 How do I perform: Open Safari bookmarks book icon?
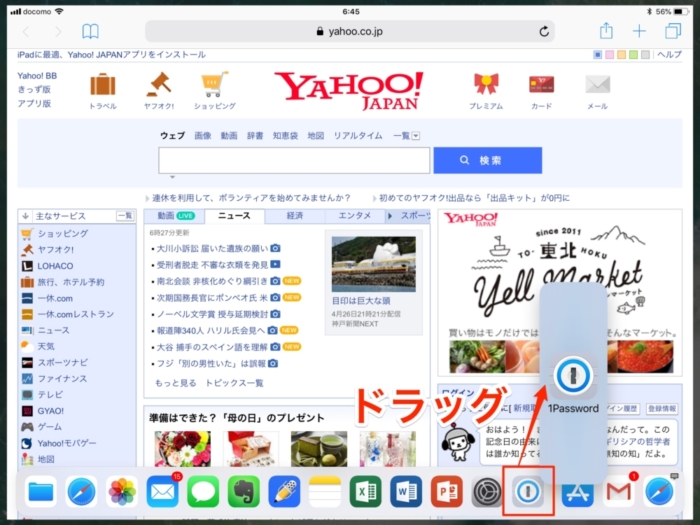click(91, 31)
